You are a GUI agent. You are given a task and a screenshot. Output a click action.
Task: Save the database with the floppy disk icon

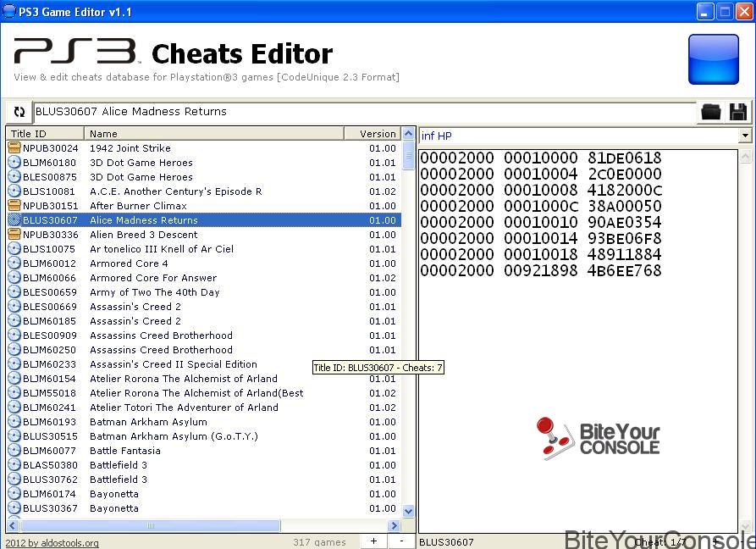[737, 112]
